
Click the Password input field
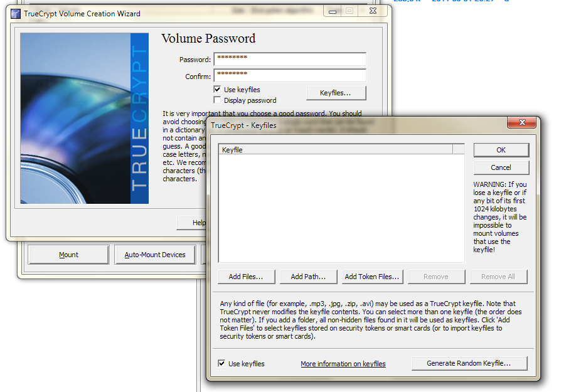coord(290,59)
